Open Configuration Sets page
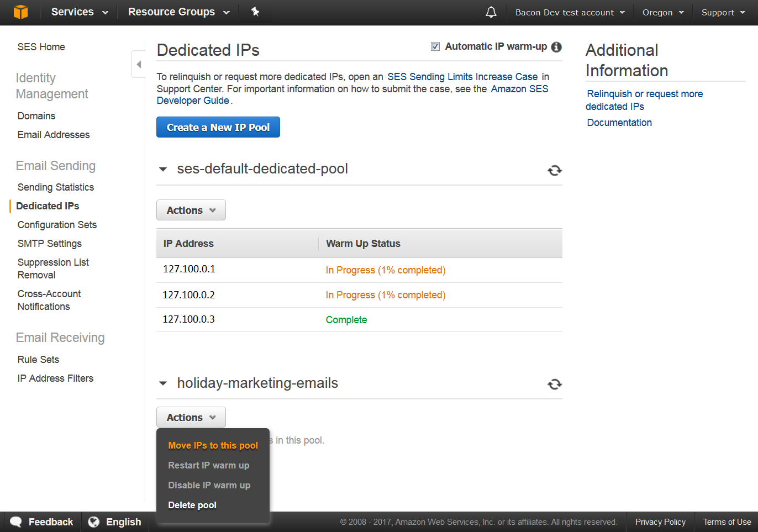 coord(57,225)
